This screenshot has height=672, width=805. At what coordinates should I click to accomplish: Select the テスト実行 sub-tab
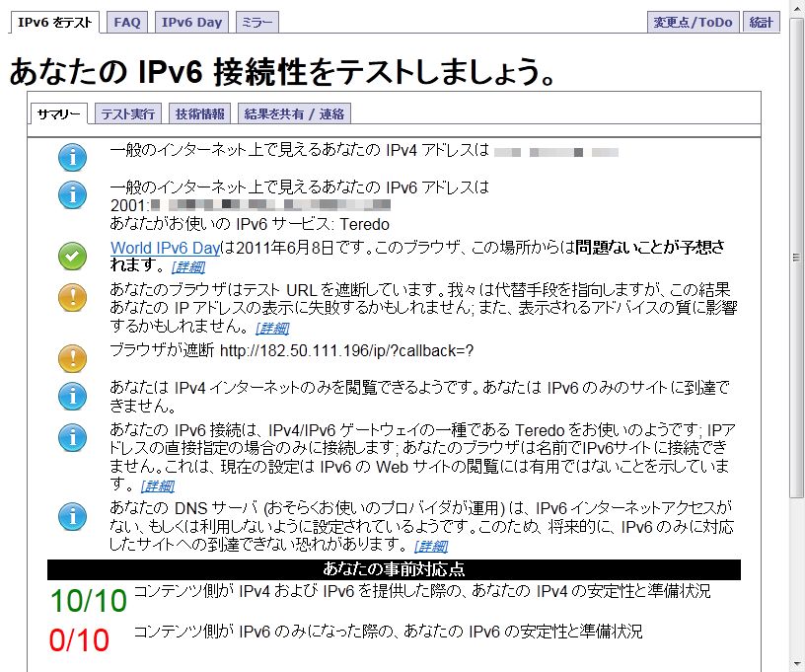click(x=127, y=113)
